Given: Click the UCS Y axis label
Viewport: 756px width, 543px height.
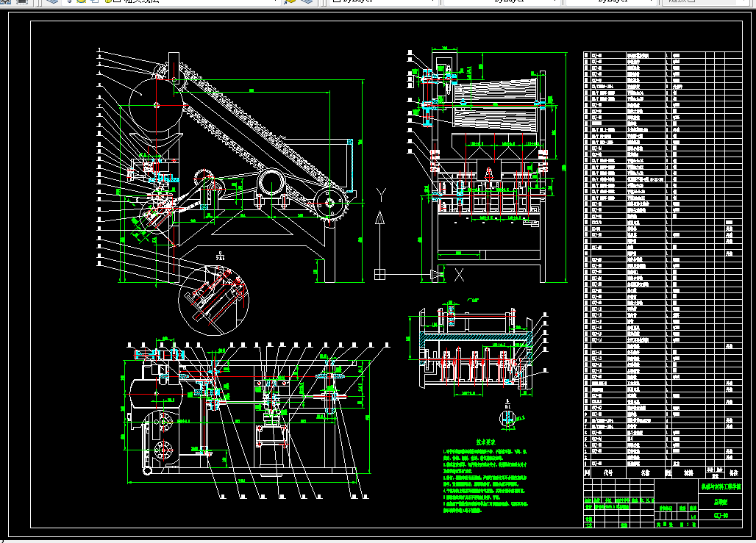Looking at the screenshot, I should 381,195.
